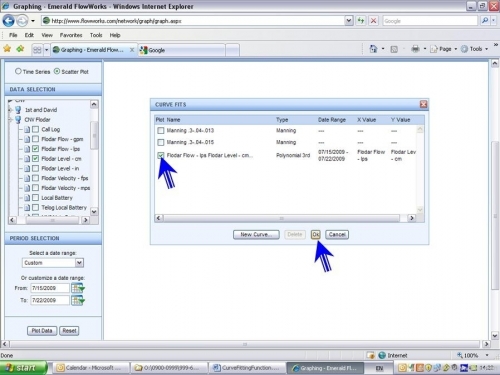Open Favorites Center star icon

(7, 49)
